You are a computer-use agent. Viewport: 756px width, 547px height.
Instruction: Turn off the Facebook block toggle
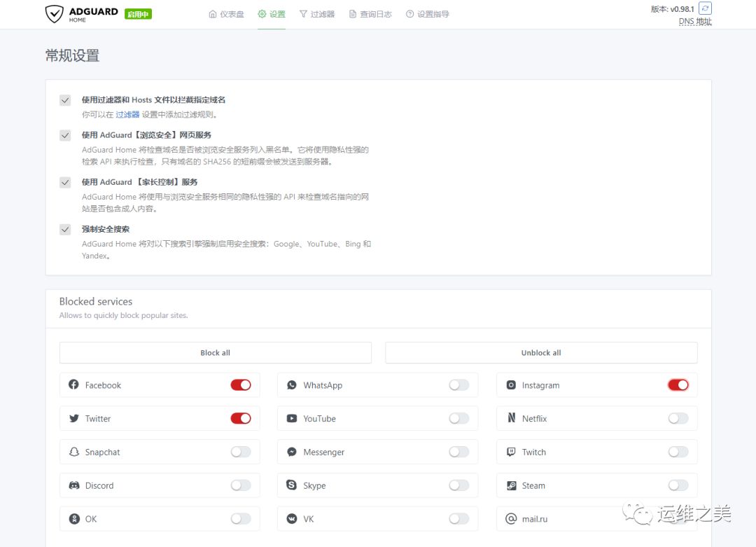[x=241, y=385]
